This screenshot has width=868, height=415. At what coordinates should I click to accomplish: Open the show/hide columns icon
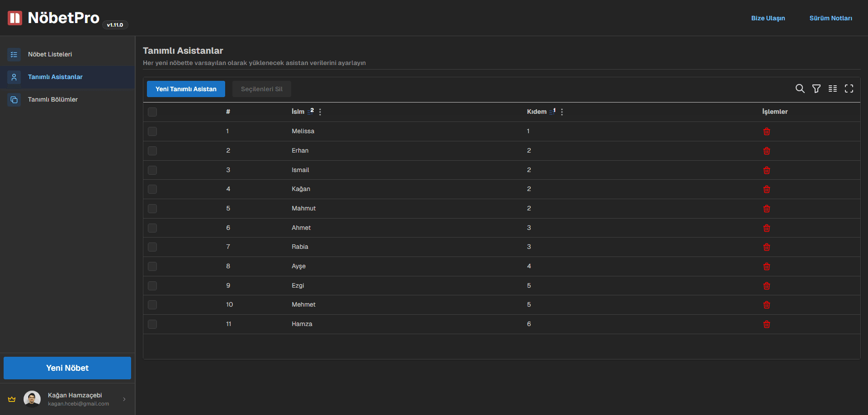pos(832,89)
